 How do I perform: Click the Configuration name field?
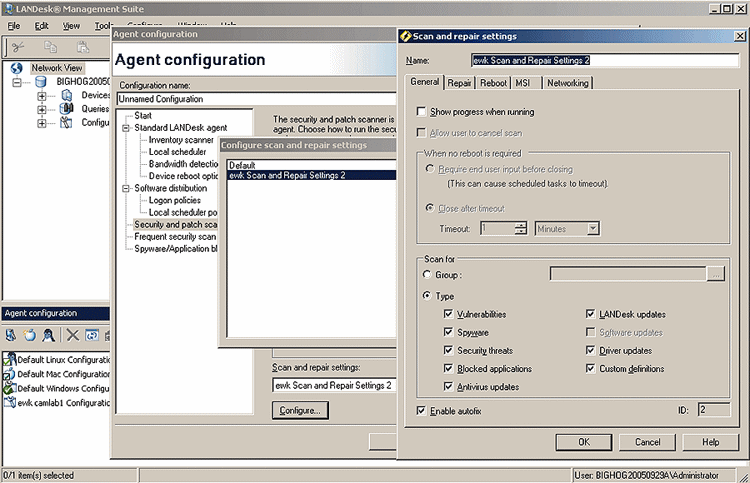coord(256,99)
